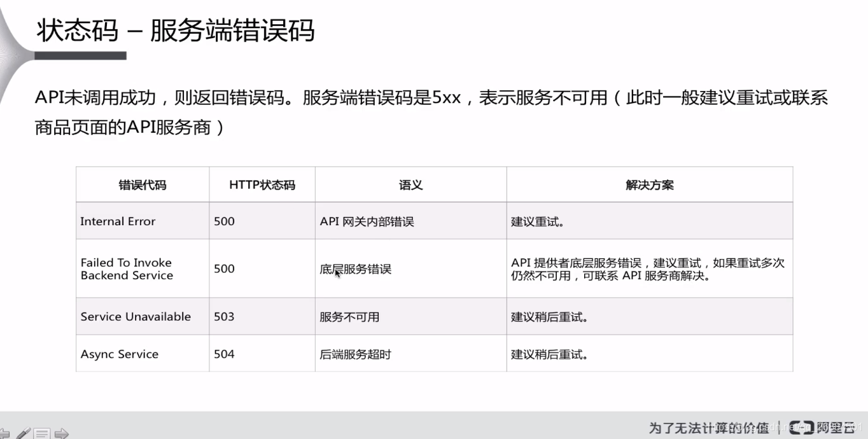
Task: Click the 底层服务错误 cell
Action: point(411,268)
